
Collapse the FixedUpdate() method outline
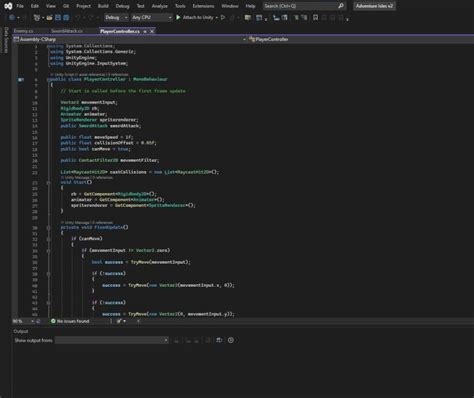pos(48,228)
